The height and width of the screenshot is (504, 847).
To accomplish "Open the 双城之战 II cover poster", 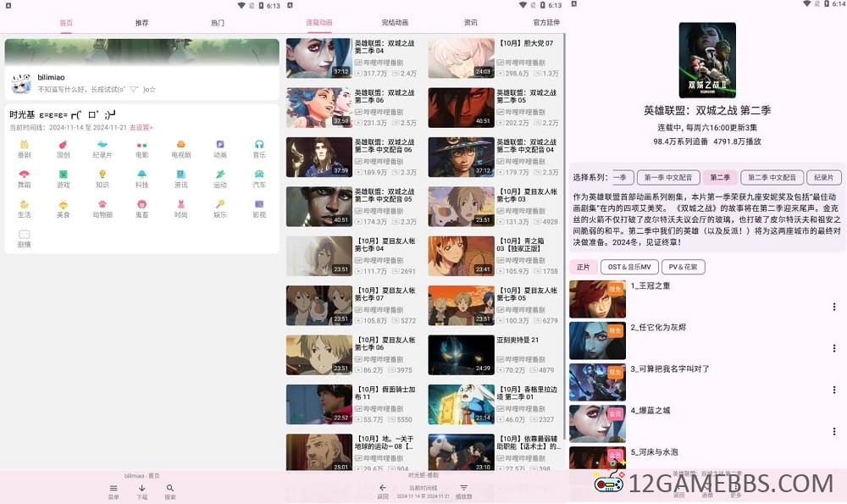I will [x=707, y=60].
